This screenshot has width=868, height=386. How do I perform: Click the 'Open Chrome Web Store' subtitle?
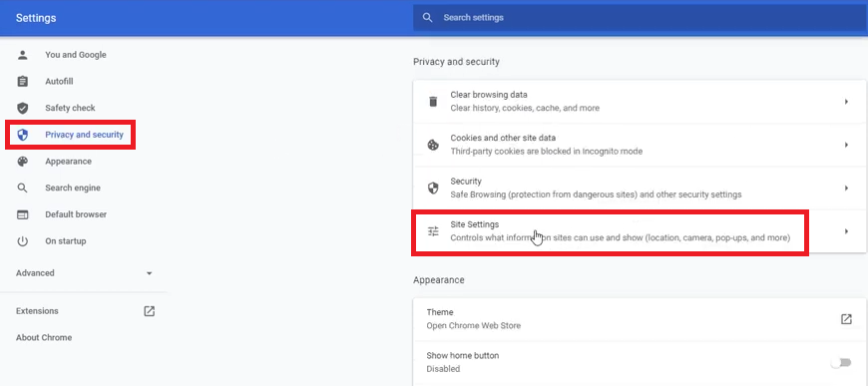(473, 325)
